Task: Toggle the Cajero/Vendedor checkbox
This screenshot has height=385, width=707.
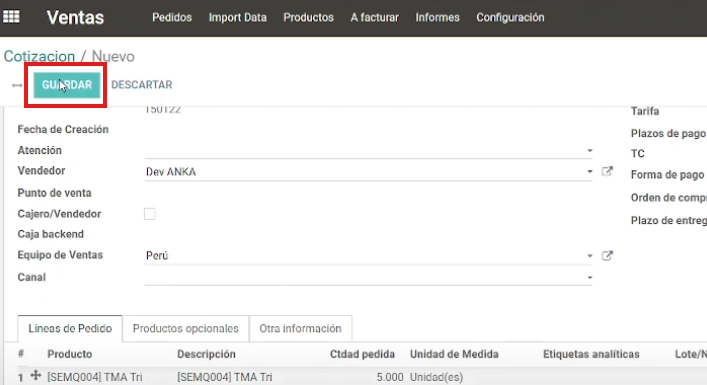Action: [x=150, y=214]
